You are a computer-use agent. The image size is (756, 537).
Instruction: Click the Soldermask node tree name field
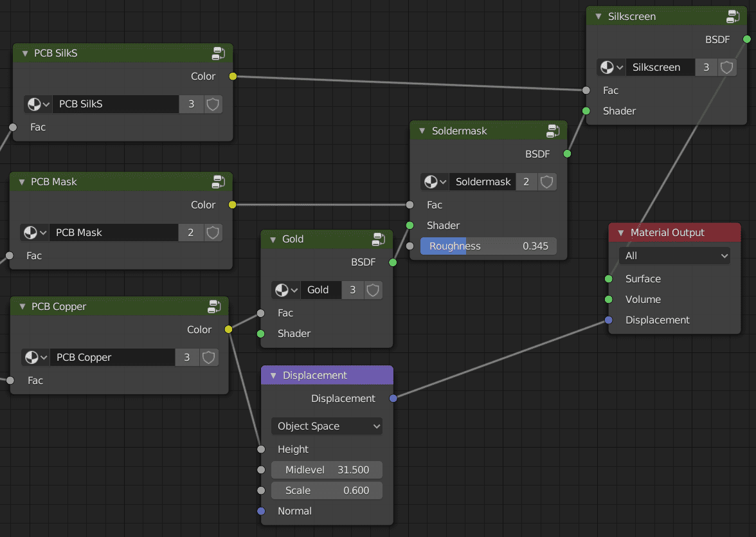click(482, 182)
